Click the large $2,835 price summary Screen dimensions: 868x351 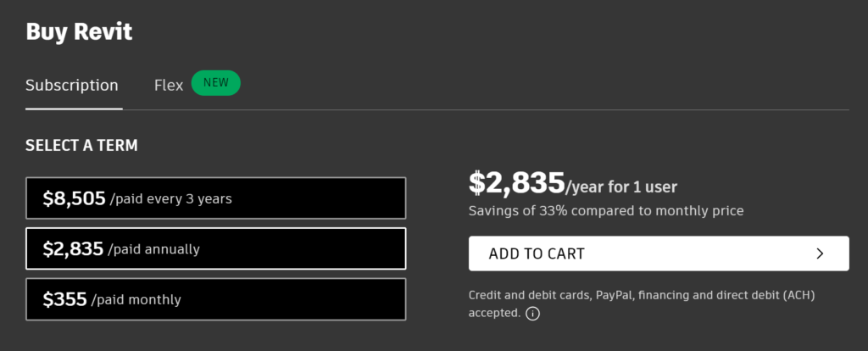tap(516, 182)
